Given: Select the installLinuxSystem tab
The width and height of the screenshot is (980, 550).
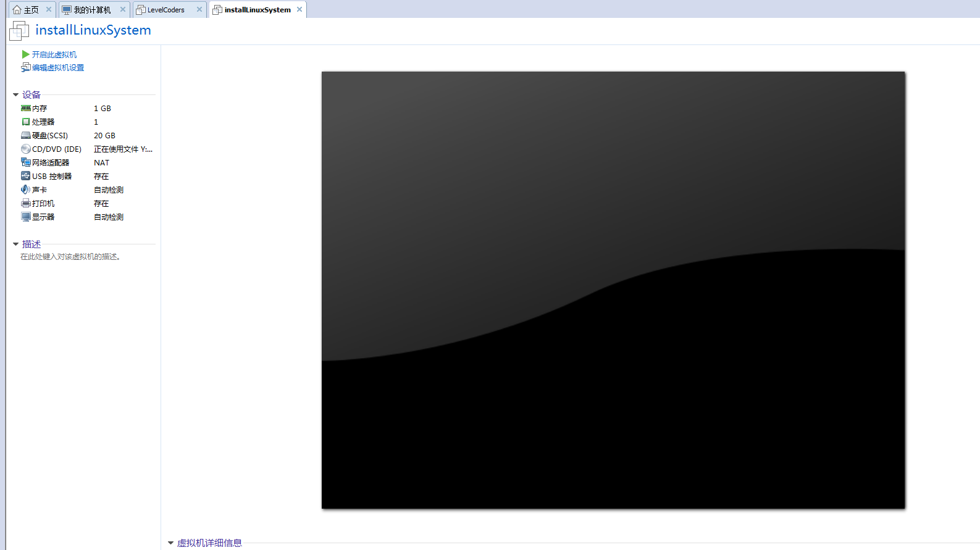Looking at the screenshot, I should pyautogui.click(x=258, y=10).
